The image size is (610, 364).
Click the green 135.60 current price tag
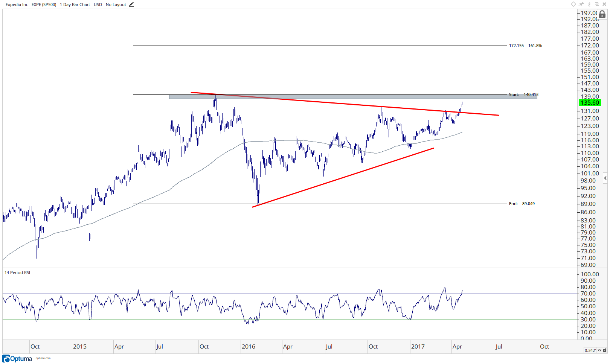tap(590, 103)
